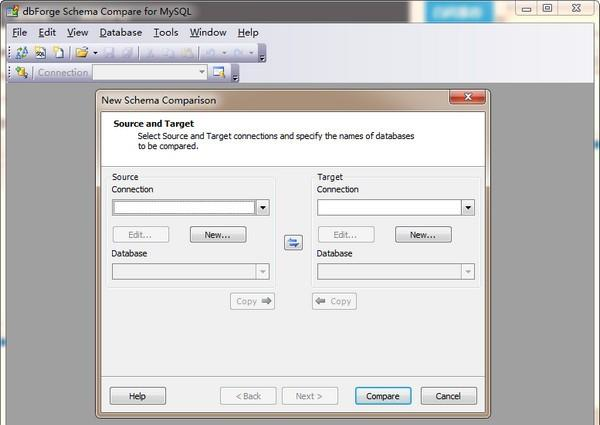Open the Source Database dropdown
Screen dimensions: 600x425
pyautogui.click(x=191, y=272)
